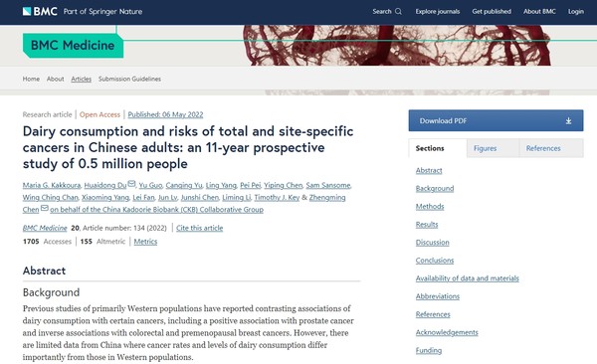
Task: Open author Sam Sansome
Action: click(327, 185)
